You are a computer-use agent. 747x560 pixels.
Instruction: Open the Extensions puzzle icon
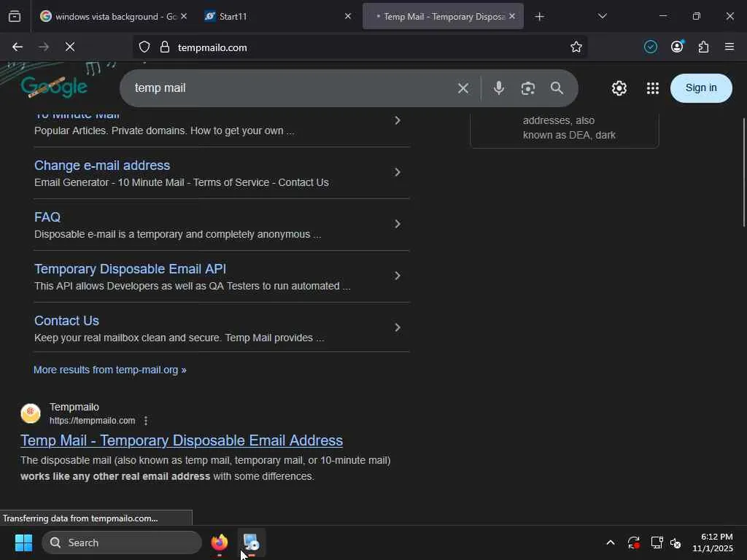click(x=703, y=47)
